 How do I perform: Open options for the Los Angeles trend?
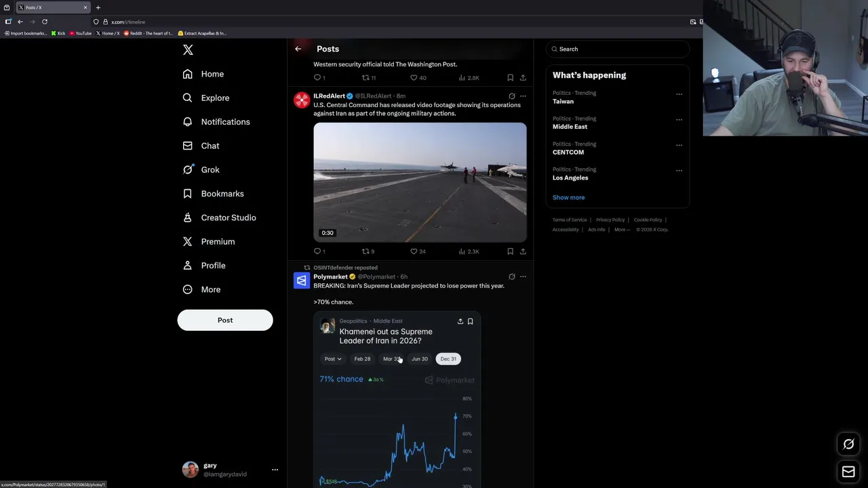coord(679,170)
